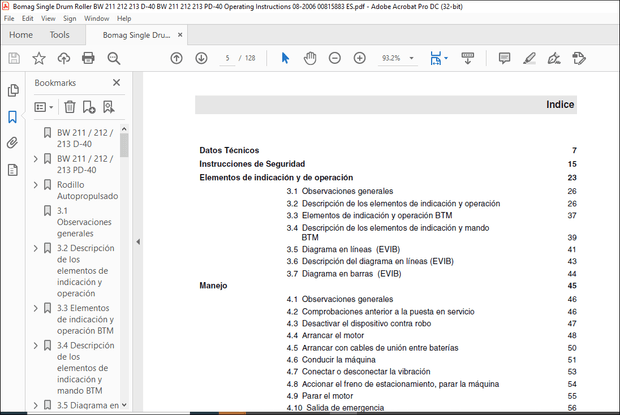The image size is (620, 415).
Task: Add a new bookmark icon
Action: tap(89, 107)
